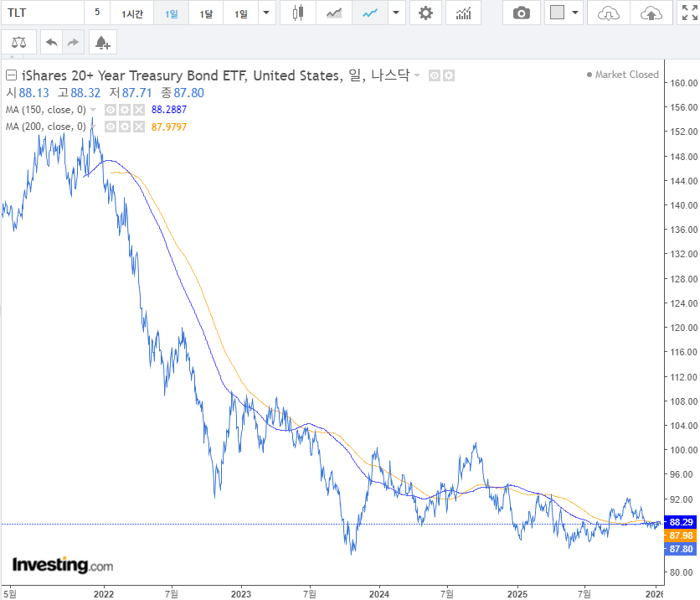
Task: Expand more time interval options
Action: click(266, 13)
